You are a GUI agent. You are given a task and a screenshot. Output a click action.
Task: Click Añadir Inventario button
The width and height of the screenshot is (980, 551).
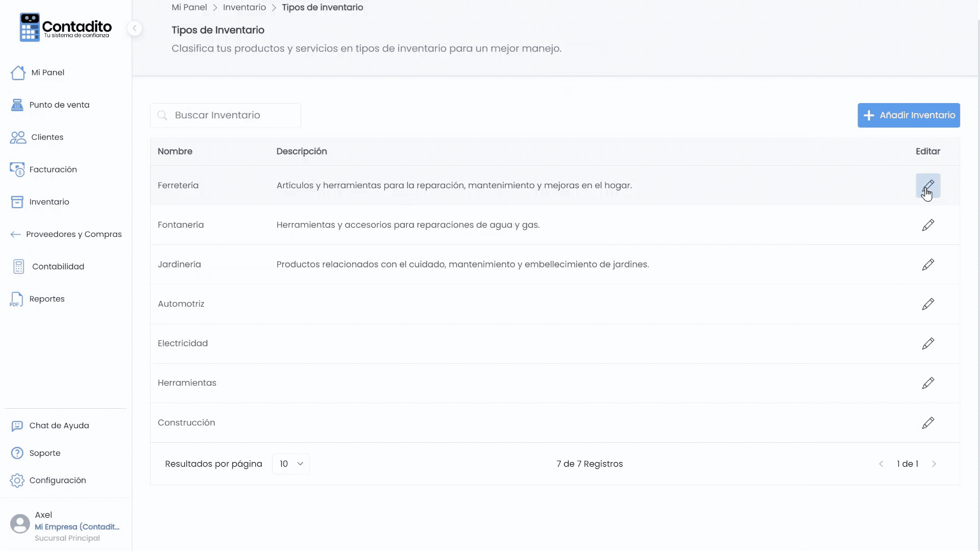pos(909,115)
